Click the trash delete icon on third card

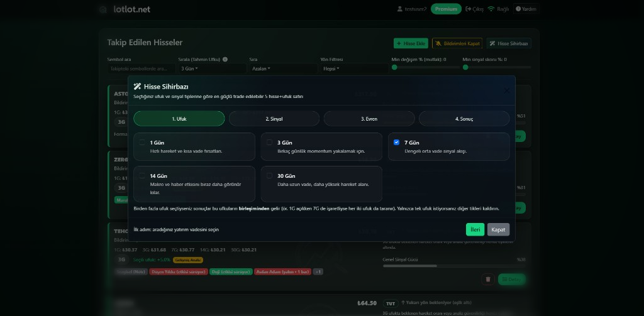click(x=488, y=280)
